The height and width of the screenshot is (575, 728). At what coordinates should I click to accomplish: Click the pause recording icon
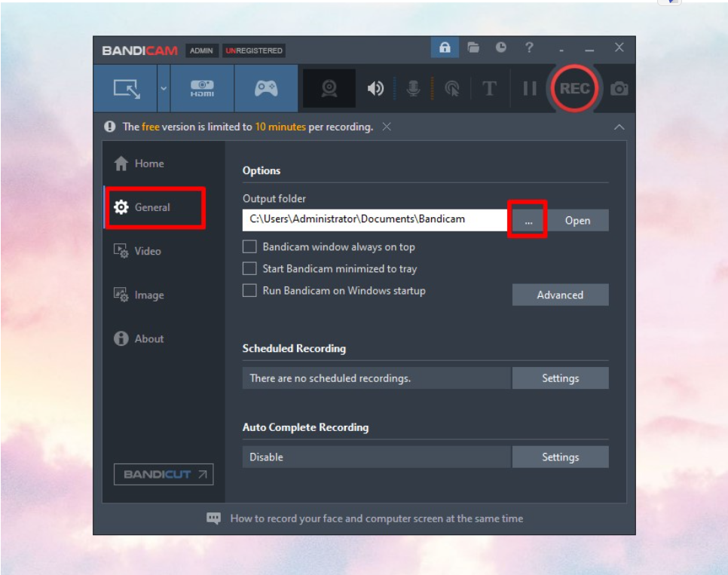(529, 88)
